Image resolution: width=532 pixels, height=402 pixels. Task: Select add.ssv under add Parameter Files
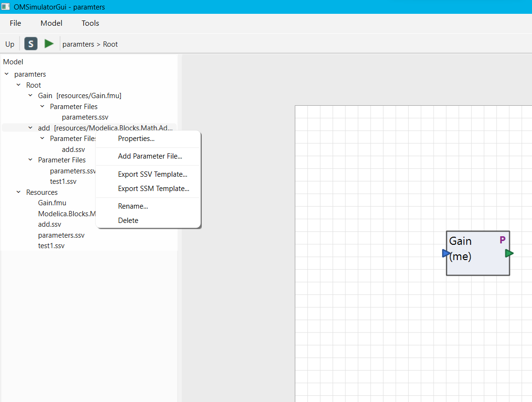(73, 150)
